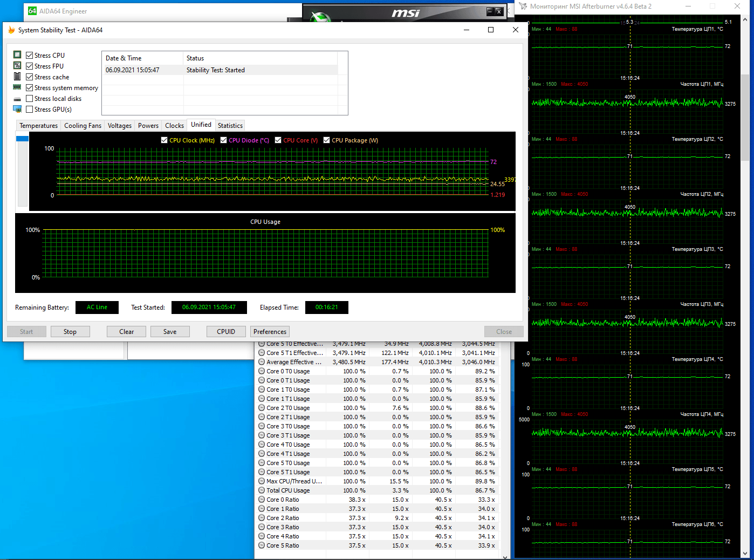Enable the Stress local disks checkbox

click(x=30, y=99)
